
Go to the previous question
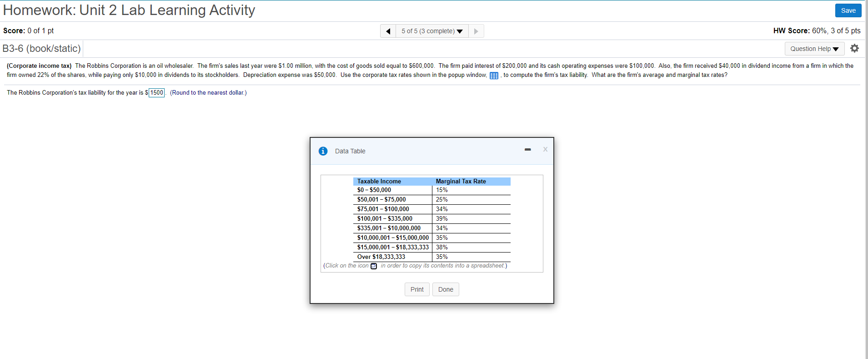click(x=388, y=31)
